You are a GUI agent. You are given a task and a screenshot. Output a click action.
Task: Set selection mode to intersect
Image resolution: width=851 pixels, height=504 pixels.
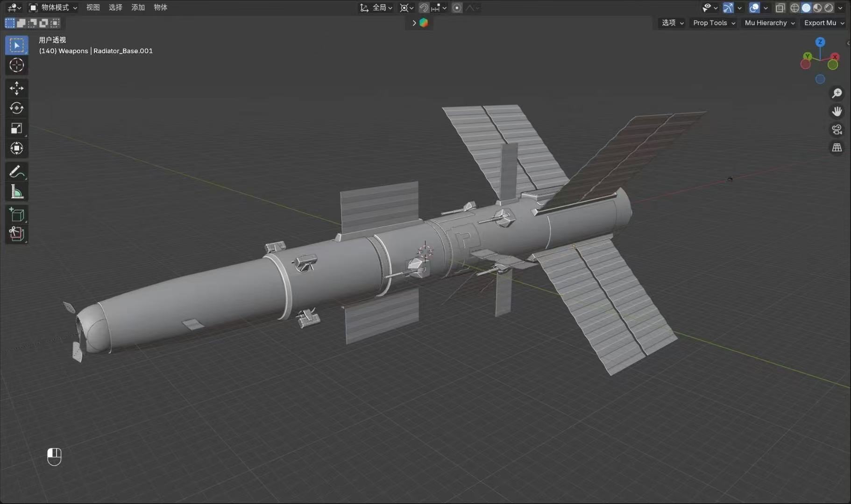click(x=55, y=23)
